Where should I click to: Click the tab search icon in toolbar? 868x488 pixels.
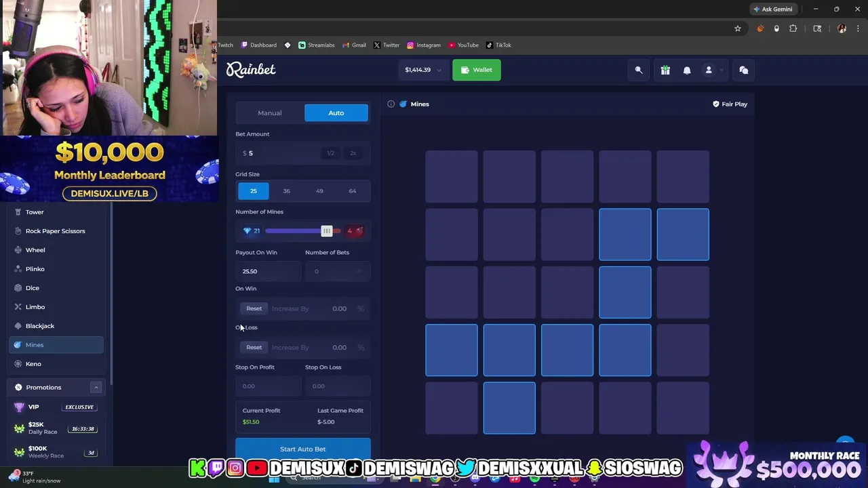[x=817, y=28]
